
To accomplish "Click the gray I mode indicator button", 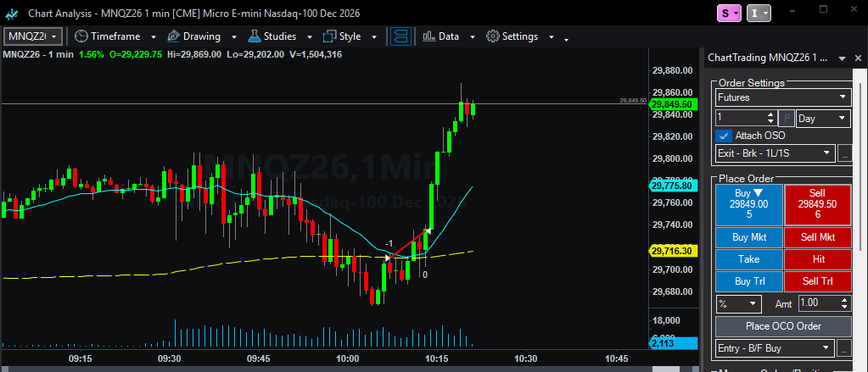I will click(759, 13).
